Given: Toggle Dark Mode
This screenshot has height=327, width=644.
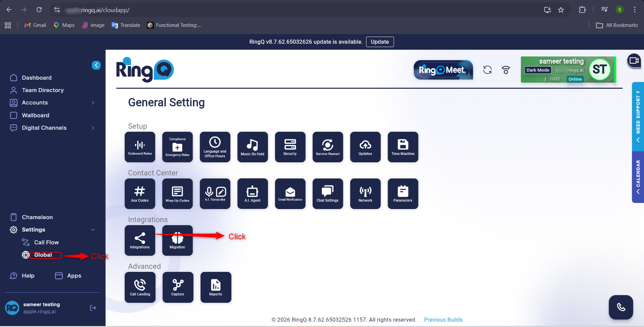Looking at the screenshot, I should tap(538, 70).
